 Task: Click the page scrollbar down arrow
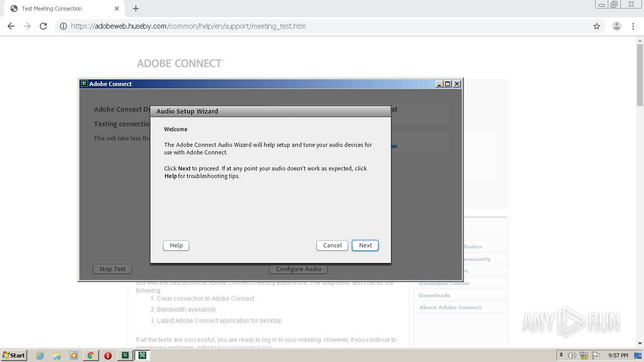click(640, 343)
